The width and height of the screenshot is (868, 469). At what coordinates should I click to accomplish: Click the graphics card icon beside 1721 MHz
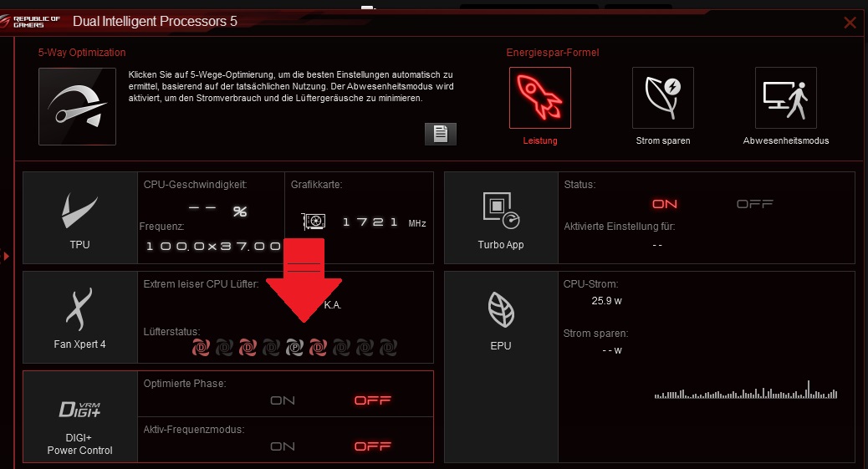coord(314,222)
